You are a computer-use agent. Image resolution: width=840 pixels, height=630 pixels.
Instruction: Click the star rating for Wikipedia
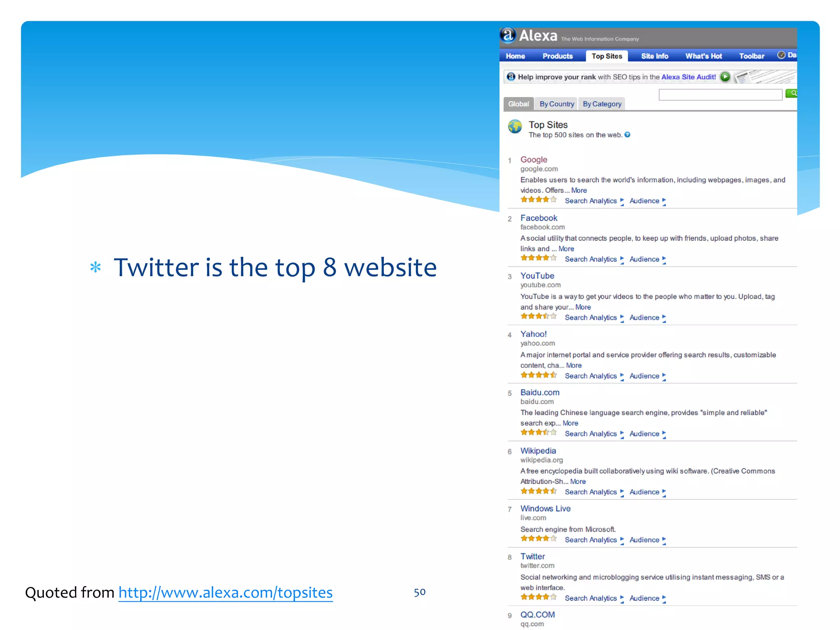539,491
